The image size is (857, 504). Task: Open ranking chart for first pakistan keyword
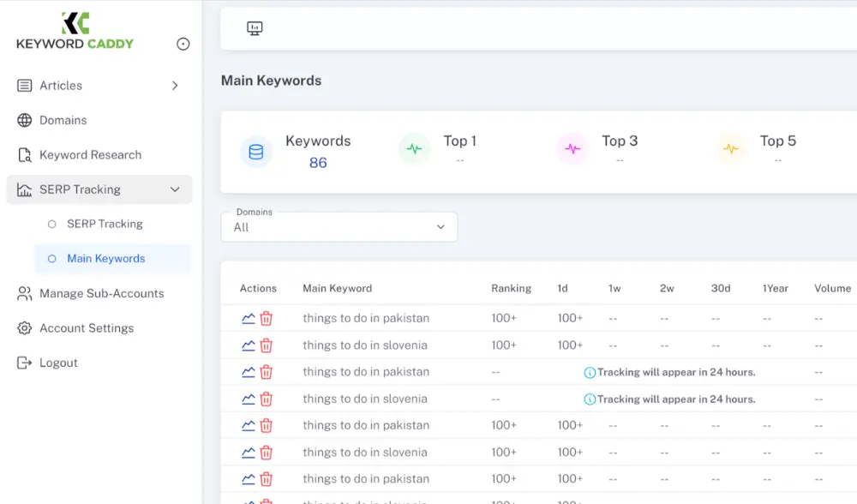point(249,319)
